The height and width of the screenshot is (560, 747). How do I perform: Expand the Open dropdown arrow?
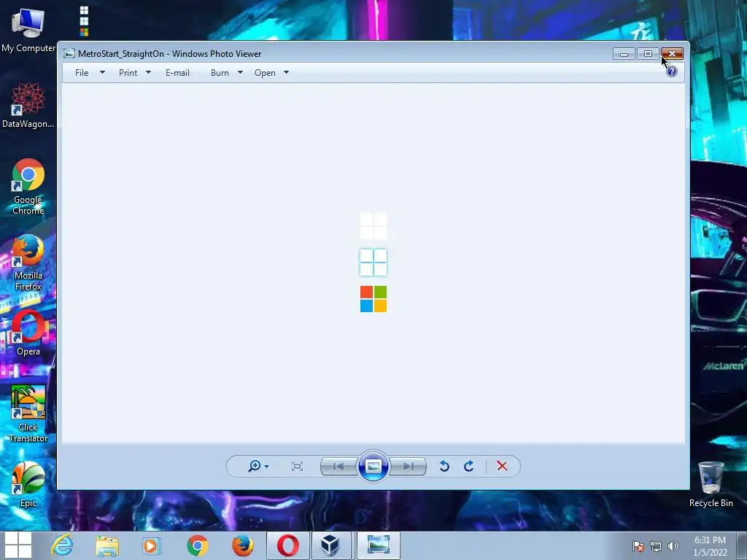click(x=286, y=72)
